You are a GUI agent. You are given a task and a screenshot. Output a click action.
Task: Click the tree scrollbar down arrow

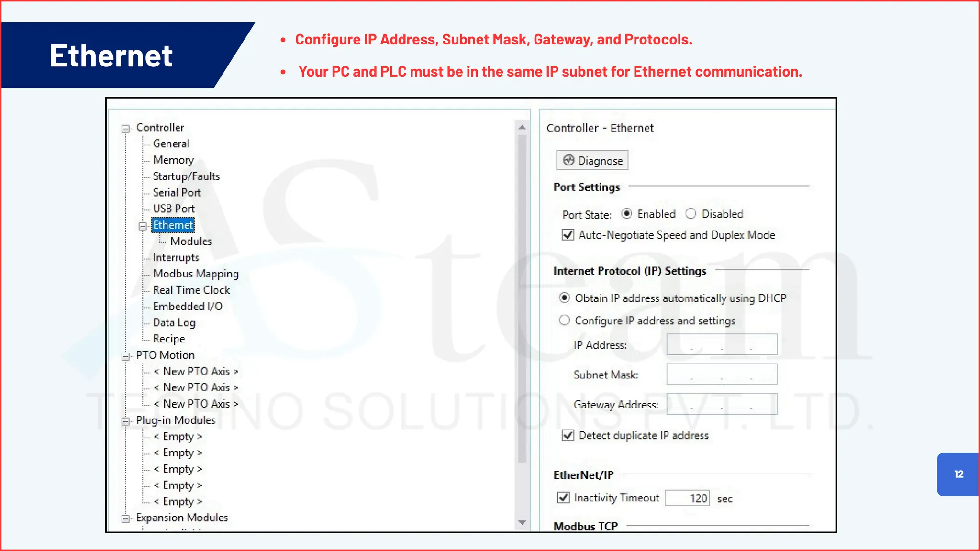click(x=523, y=522)
